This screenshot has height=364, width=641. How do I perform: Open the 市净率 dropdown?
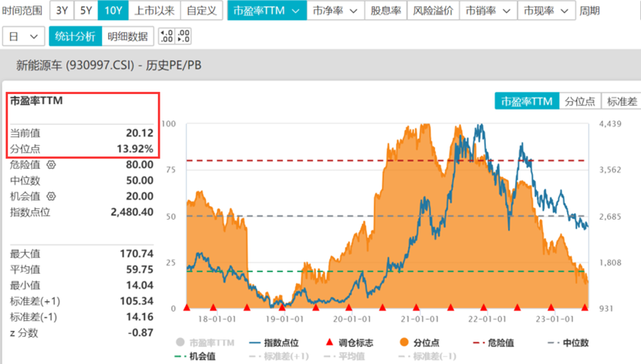pyautogui.click(x=336, y=10)
